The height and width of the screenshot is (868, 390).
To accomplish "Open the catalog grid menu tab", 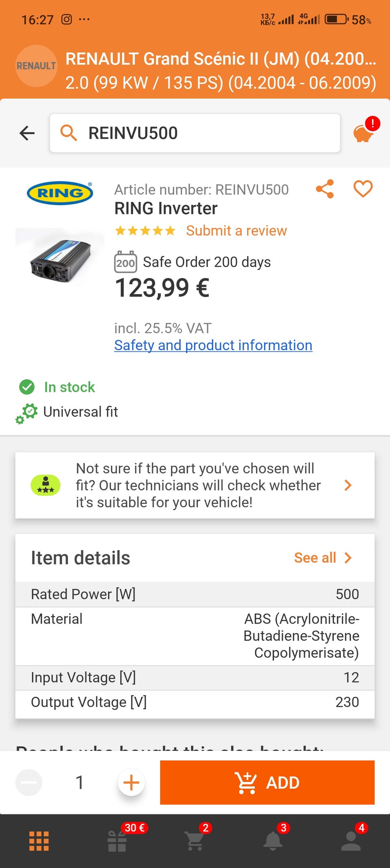I will [39, 841].
